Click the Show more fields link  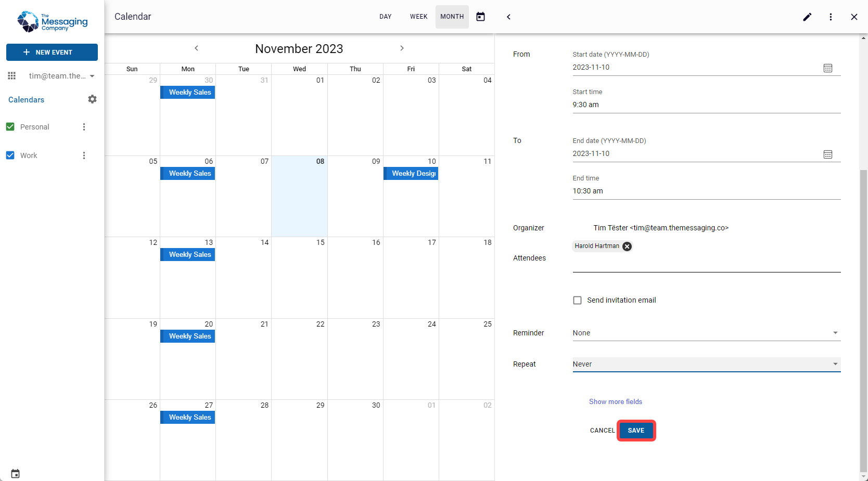(615, 401)
